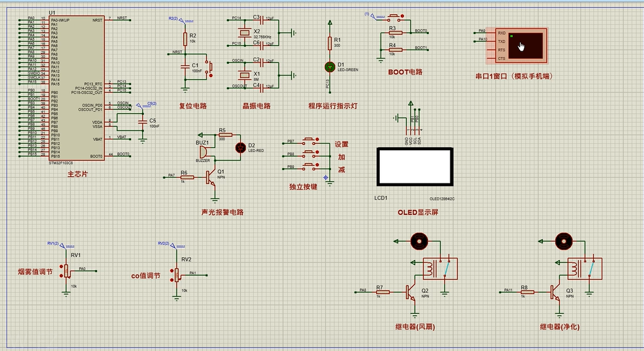Select the D2 LED-RED alarm light
This screenshot has width=644, height=351.
tap(241, 148)
